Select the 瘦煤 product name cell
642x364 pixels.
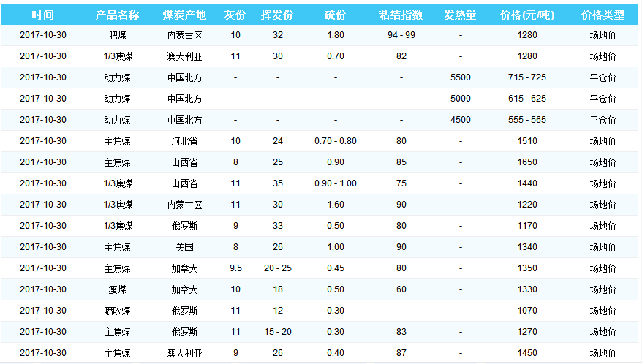(x=117, y=289)
